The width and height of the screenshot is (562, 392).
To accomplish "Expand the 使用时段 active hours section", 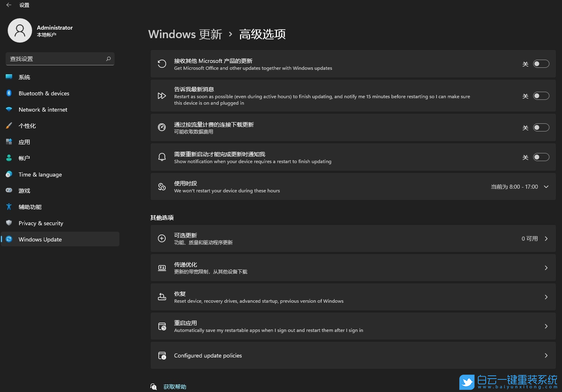I will pyautogui.click(x=546, y=187).
